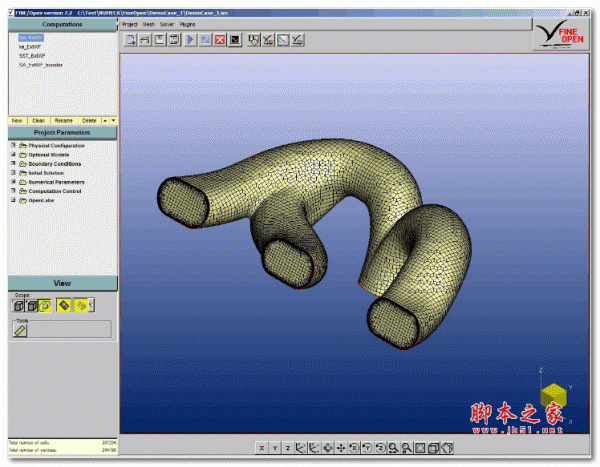The image size is (600, 467).
Task: Expand the Computation Control tree node
Action: point(13,191)
